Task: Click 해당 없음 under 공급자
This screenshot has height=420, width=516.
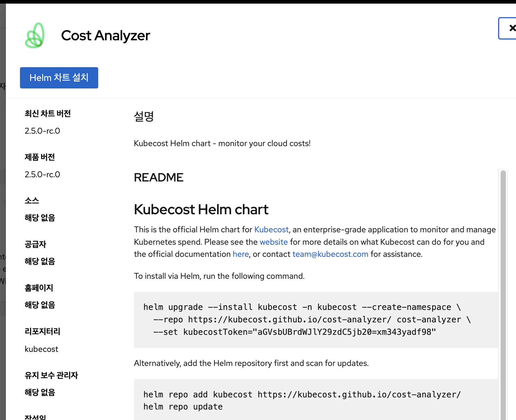Action: [40, 261]
